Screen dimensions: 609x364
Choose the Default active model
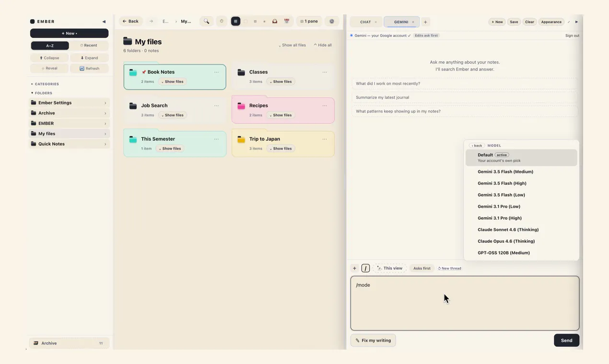point(521,158)
